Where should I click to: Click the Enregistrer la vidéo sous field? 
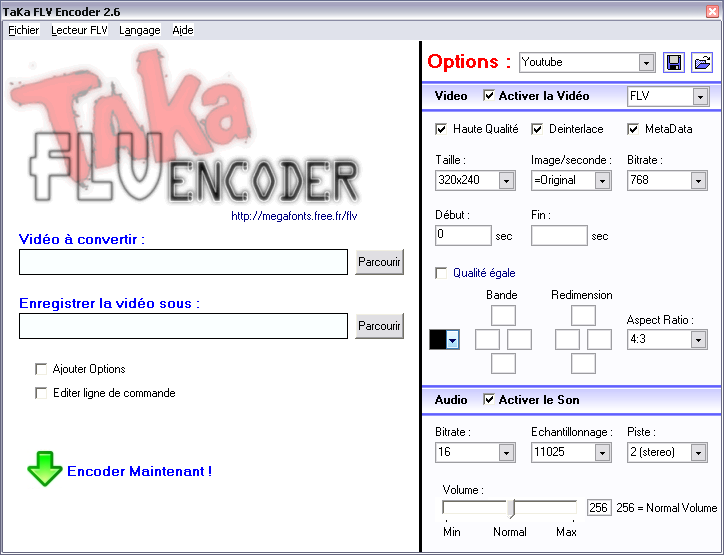coord(184,326)
